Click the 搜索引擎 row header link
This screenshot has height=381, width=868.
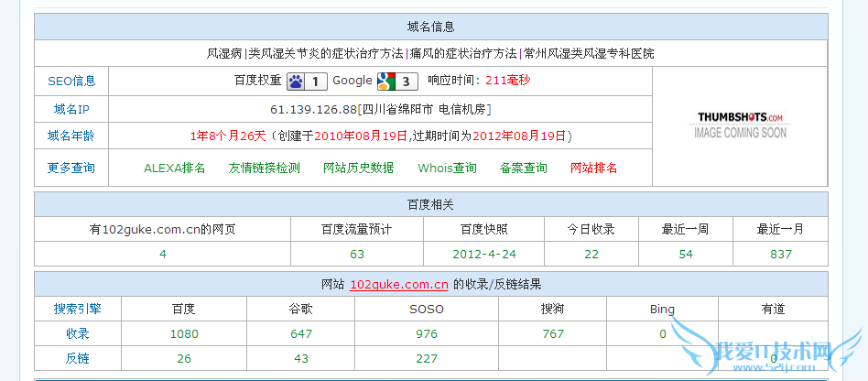(x=78, y=309)
